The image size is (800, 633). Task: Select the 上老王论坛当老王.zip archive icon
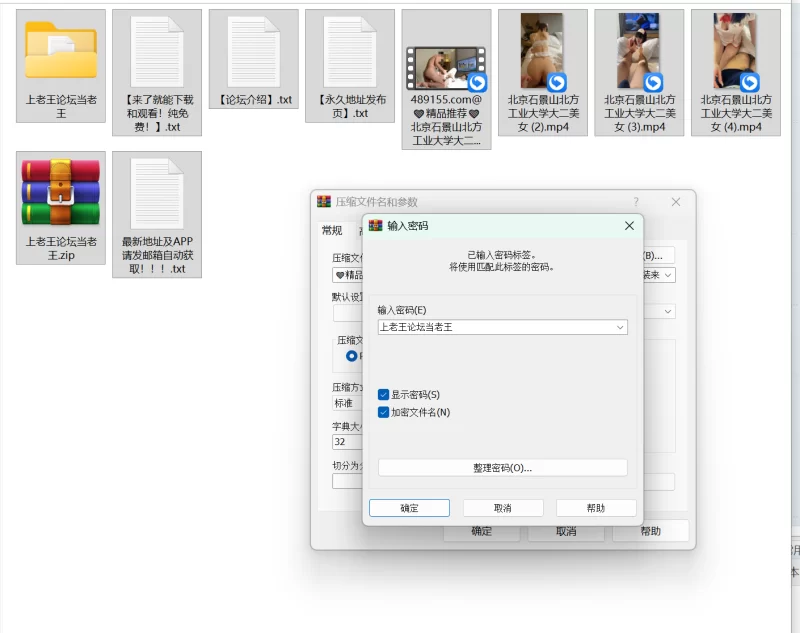point(61,192)
